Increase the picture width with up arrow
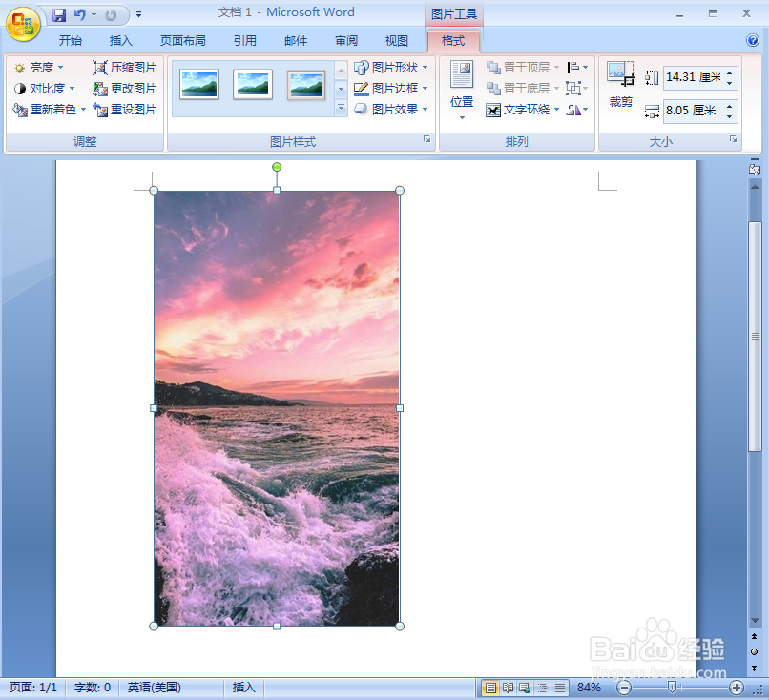This screenshot has width=769, height=700. coord(730,106)
